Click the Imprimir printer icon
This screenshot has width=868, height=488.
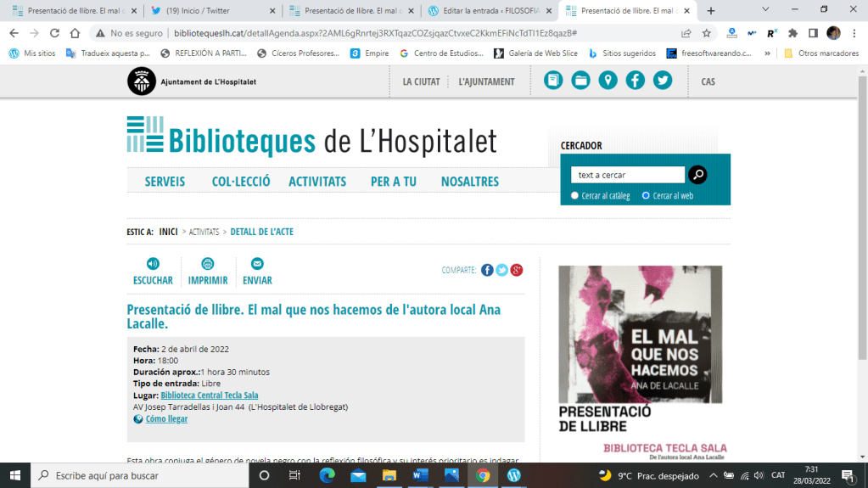208,264
